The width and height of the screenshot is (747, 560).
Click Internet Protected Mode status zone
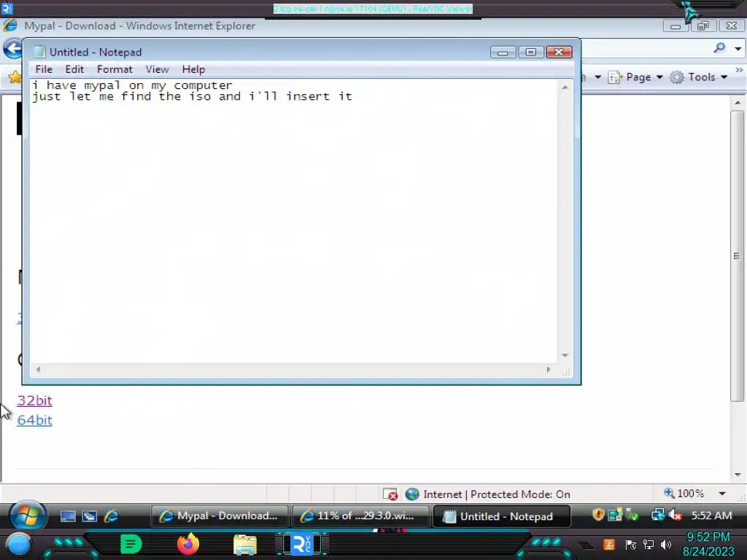pyautogui.click(x=487, y=494)
